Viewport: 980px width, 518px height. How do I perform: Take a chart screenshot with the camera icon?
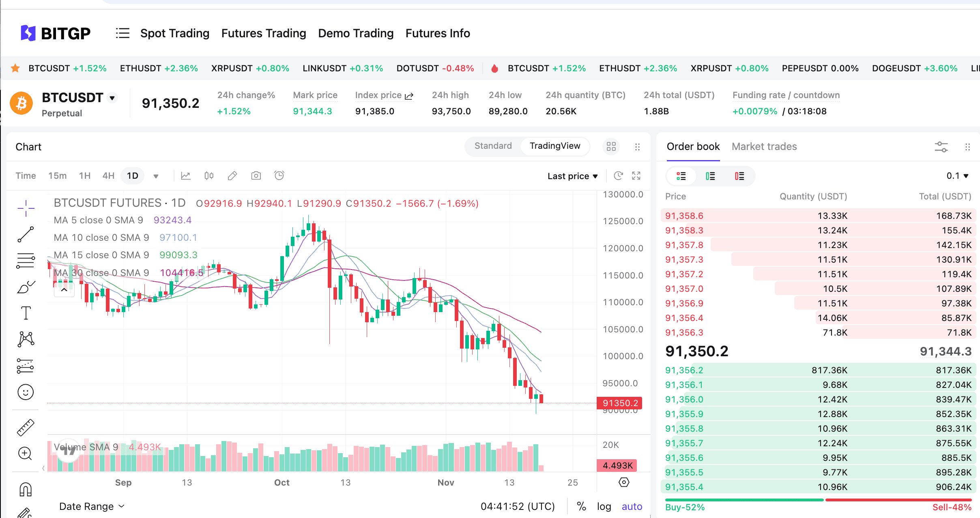256,176
